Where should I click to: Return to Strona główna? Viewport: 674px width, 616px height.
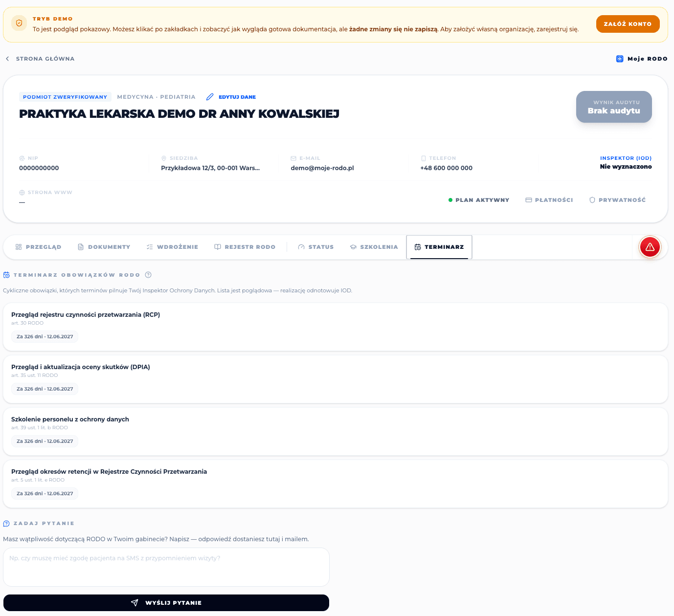click(40, 59)
